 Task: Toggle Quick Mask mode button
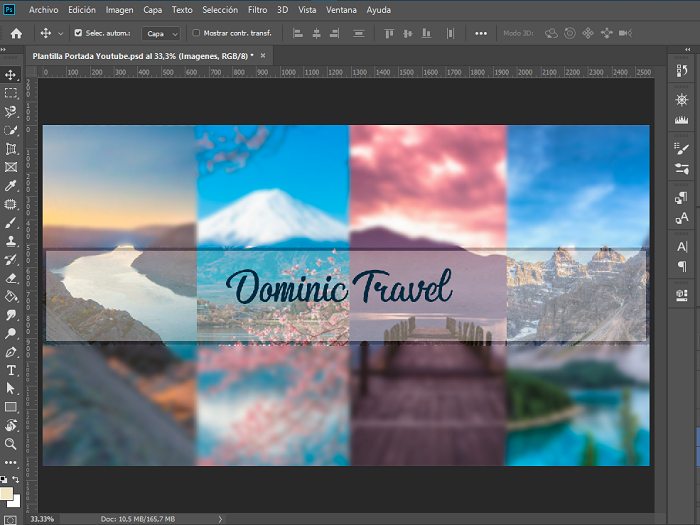(10, 520)
